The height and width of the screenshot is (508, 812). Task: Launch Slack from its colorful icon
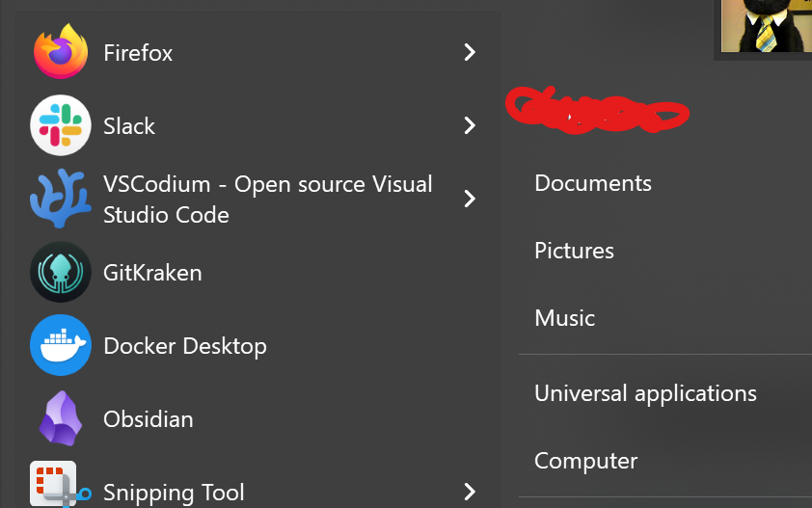pos(61,125)
